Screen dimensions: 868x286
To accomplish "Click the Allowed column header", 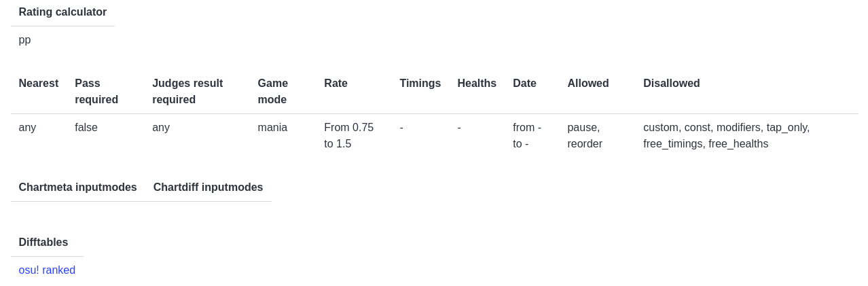I will tap(588, 84).
